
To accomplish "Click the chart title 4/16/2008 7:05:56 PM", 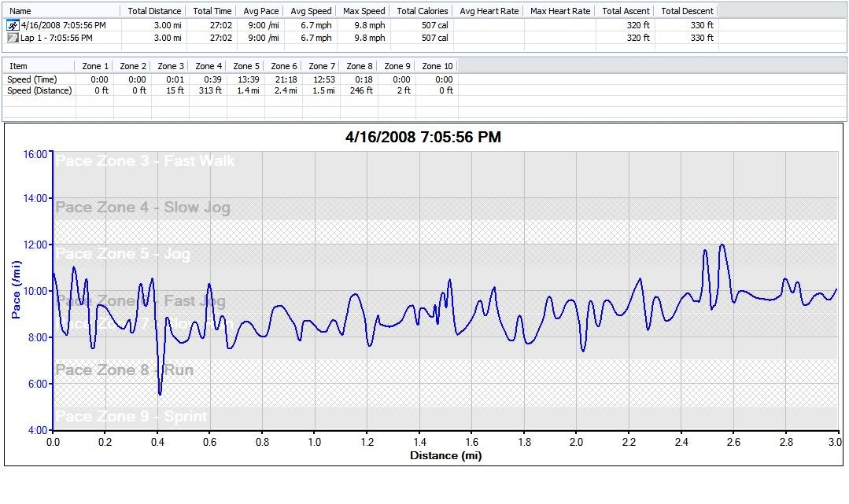I will coord(423,138).
